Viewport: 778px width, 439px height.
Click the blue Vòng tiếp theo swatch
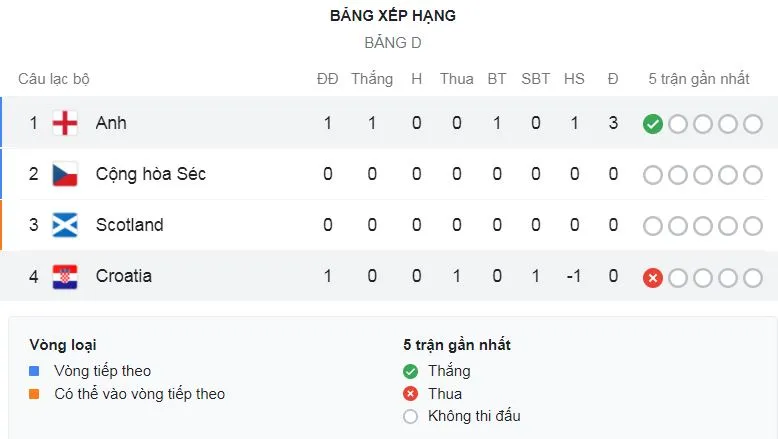[x=35, y=371]
